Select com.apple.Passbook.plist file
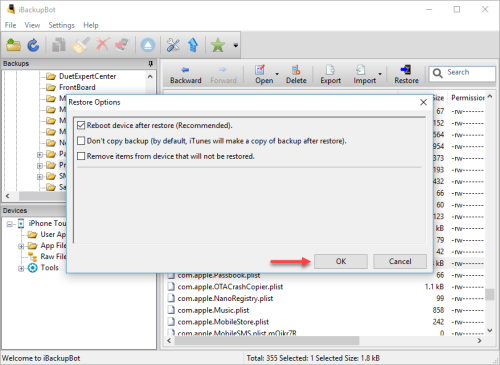The height and width of the screenshot is (365, 500). pos(219,276)
